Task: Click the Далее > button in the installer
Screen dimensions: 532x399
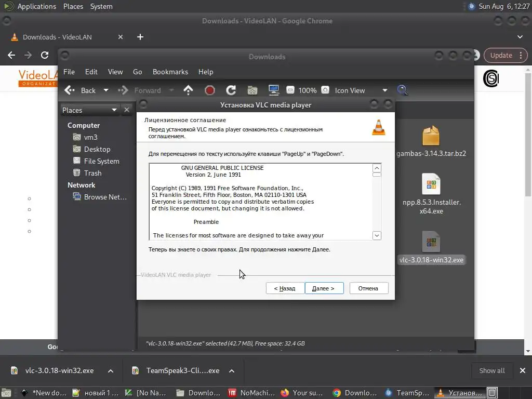Action: click(x=324, y=288)
